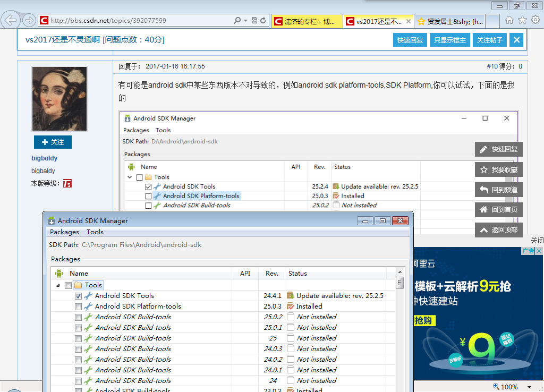Open Tools menu in front SDK Manager
Screen dimensions: 544x392
95,232
